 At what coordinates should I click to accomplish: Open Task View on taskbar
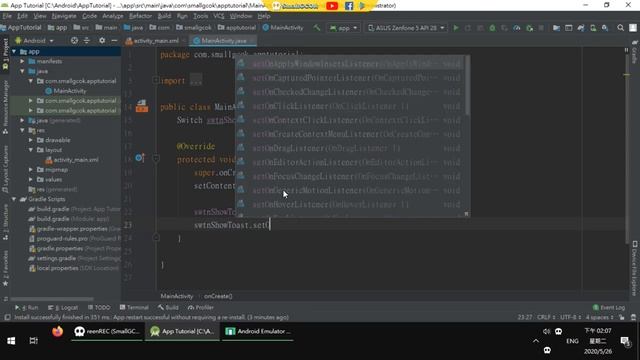point(33,340)
